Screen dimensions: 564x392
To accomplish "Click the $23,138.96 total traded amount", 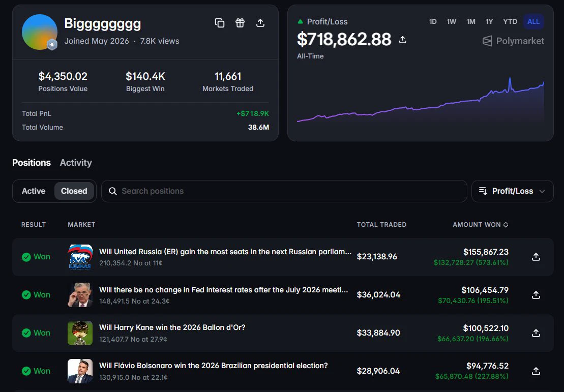I will click(377, 257).
